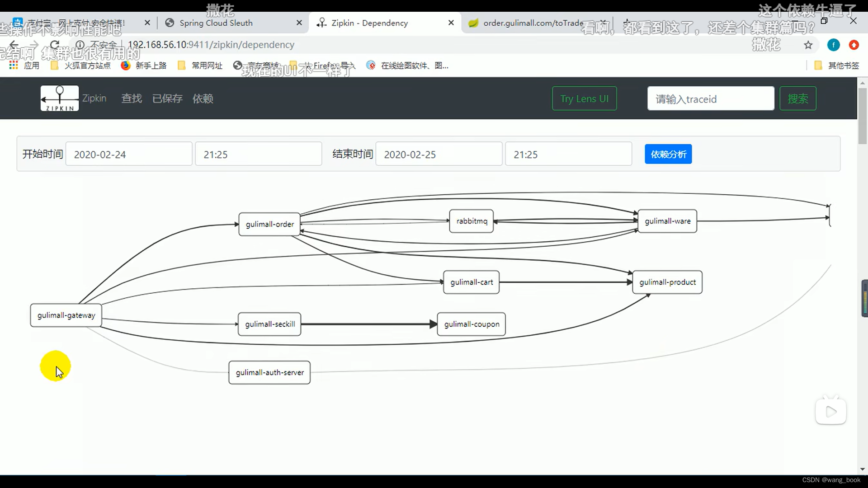
Task: Bookmark this page with star icon
Action: [x=808, y=45]
